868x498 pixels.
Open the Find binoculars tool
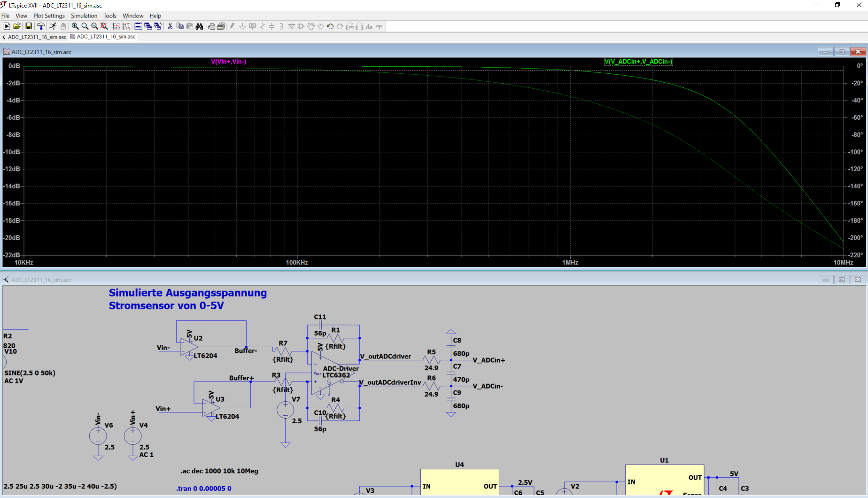199,26
